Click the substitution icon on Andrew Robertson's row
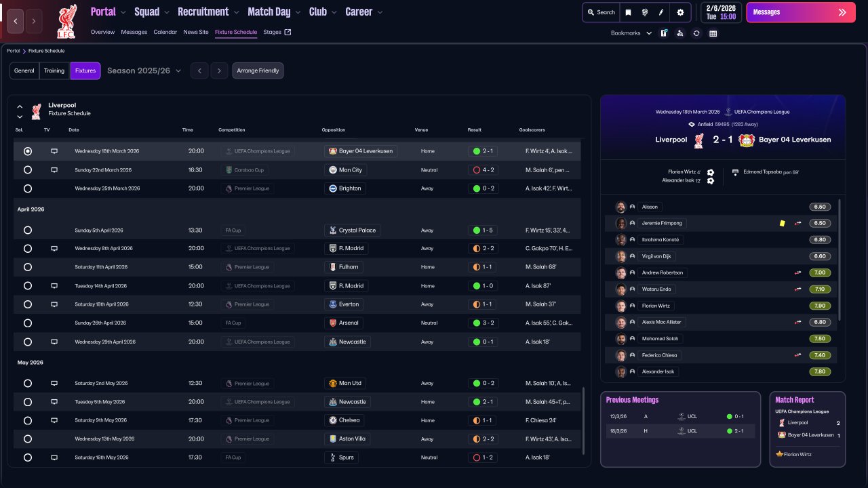 click(798, 272)
